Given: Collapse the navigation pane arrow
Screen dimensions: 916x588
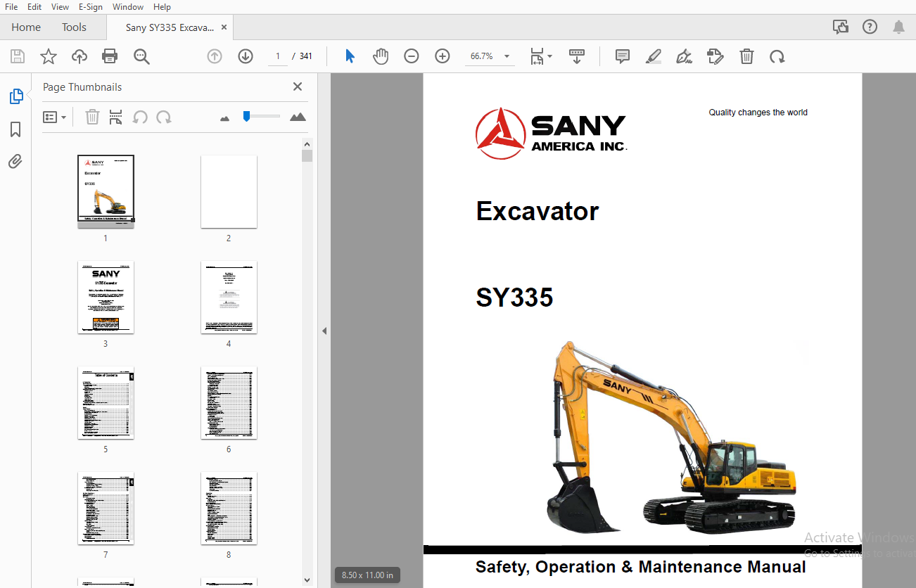Looking at the screenshot, I should point(324,331).
